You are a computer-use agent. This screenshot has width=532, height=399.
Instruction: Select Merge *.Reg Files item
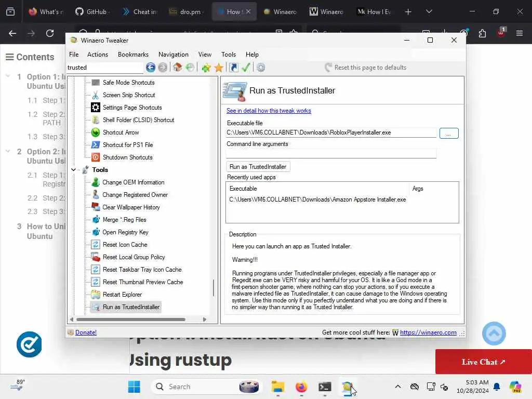click(124, 220)
